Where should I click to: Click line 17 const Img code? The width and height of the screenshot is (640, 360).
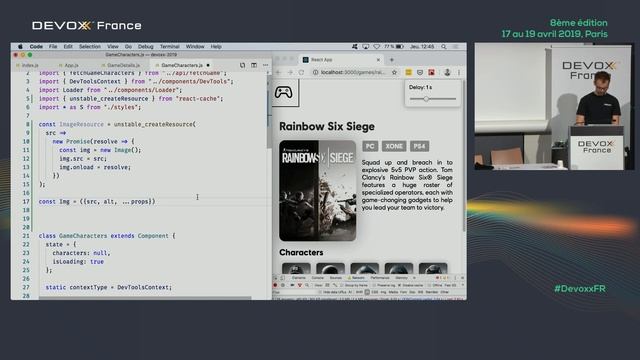pos(97,202)
